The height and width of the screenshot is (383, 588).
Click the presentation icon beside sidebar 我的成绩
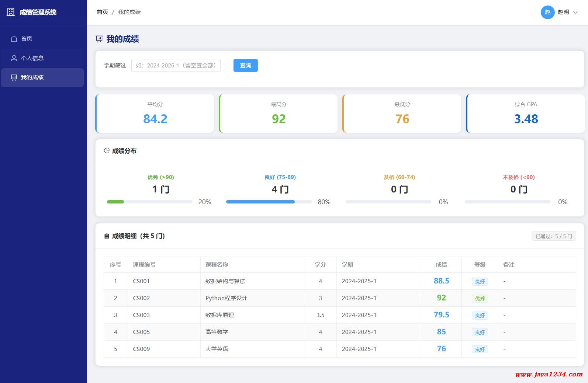(14, 77)
